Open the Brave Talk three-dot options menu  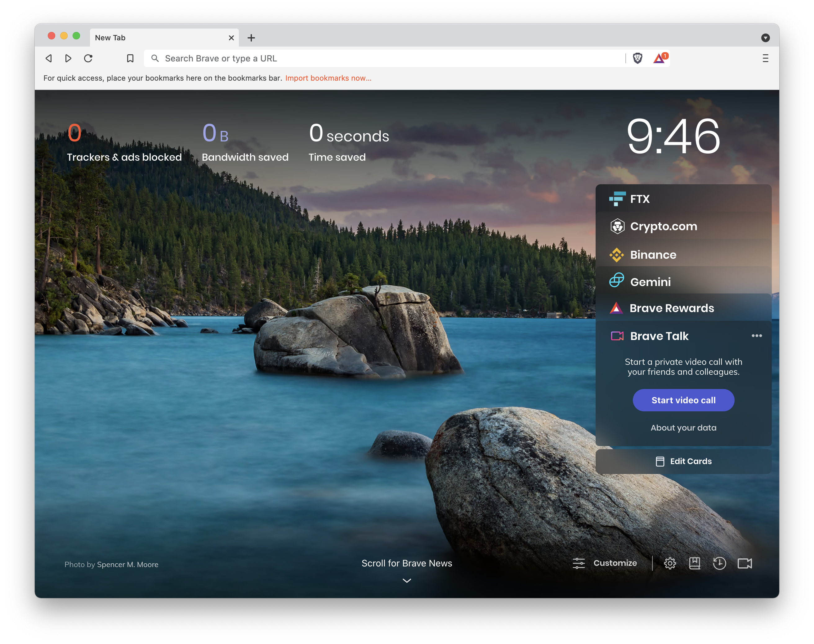click(x=756, y=336)
